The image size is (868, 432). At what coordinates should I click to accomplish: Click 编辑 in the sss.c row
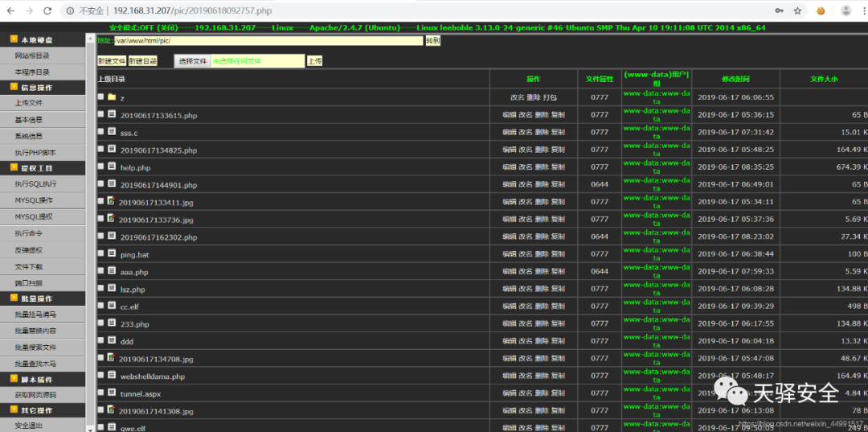pos(510,133)
